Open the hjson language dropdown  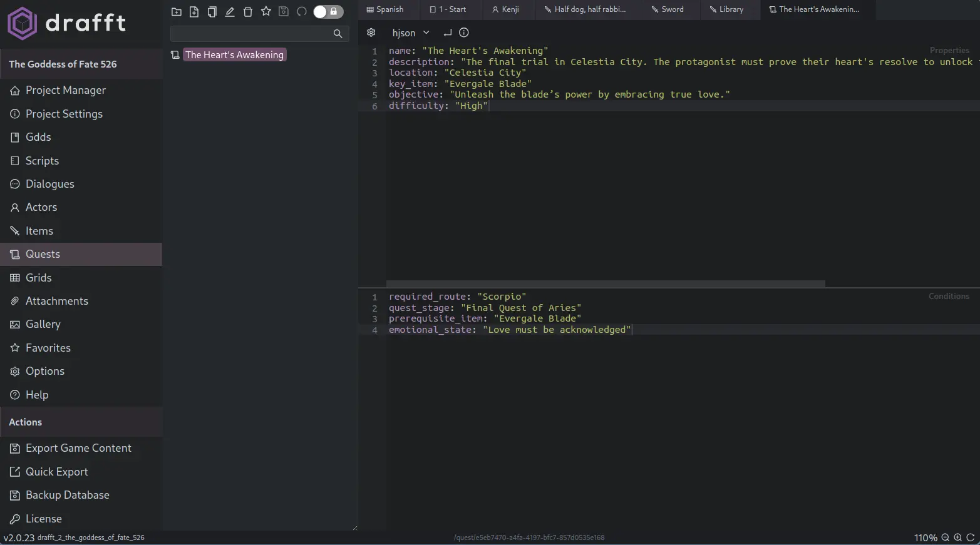410,32
